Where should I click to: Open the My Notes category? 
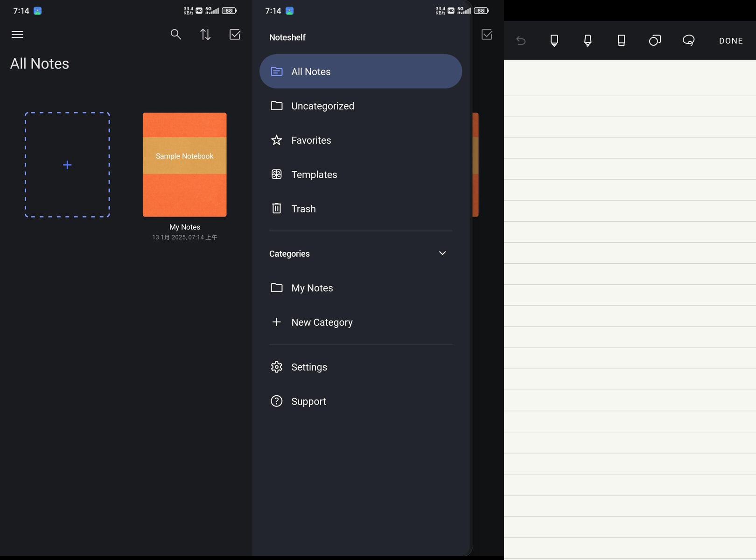pos(361,288)
